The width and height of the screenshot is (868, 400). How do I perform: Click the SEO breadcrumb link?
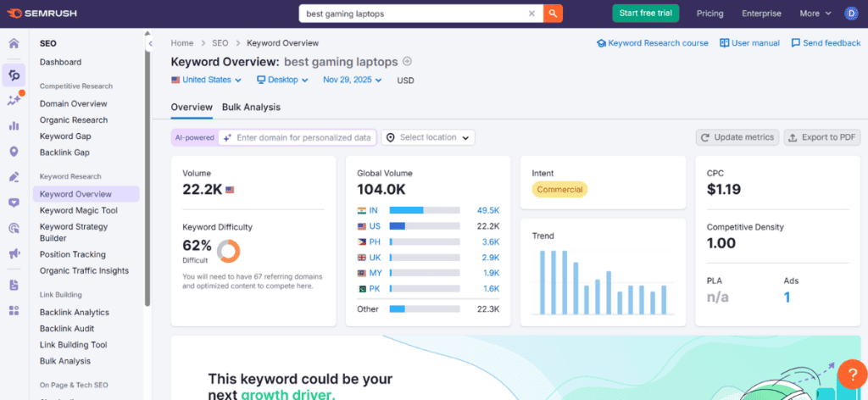pyautogui.click(x=220, y=43)
